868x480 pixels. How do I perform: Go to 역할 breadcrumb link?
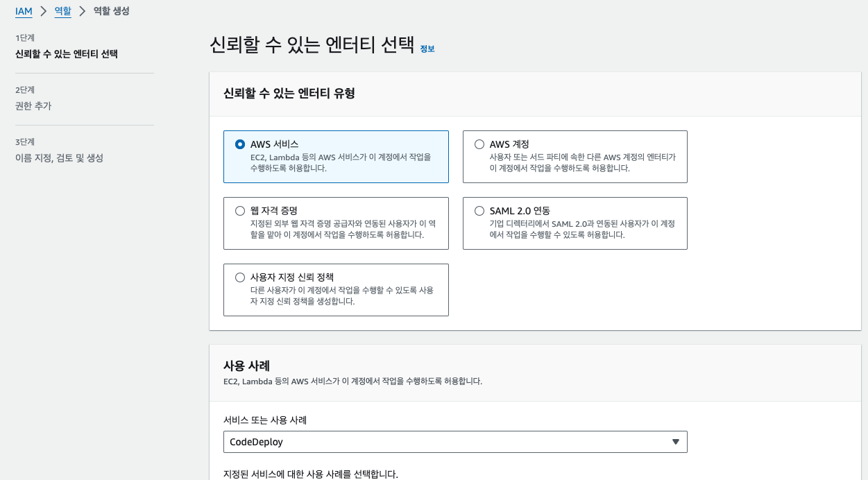tap(62, 11)
